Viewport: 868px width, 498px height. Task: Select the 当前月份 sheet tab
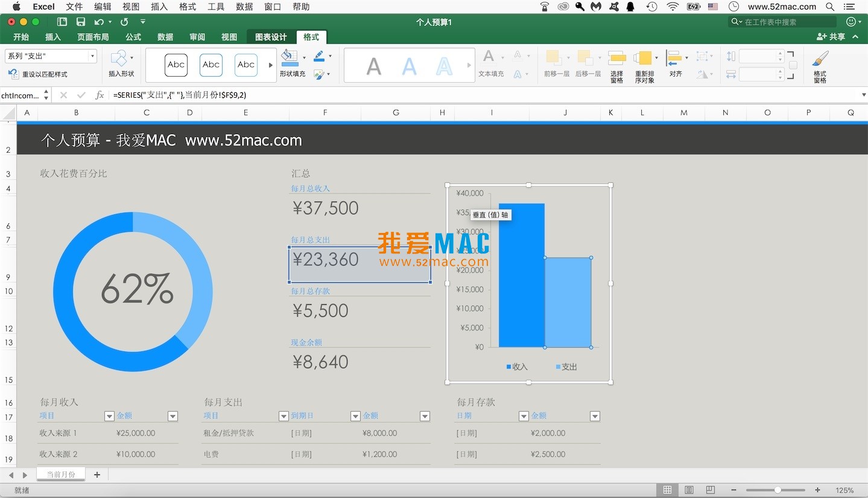tap(61, 474)
